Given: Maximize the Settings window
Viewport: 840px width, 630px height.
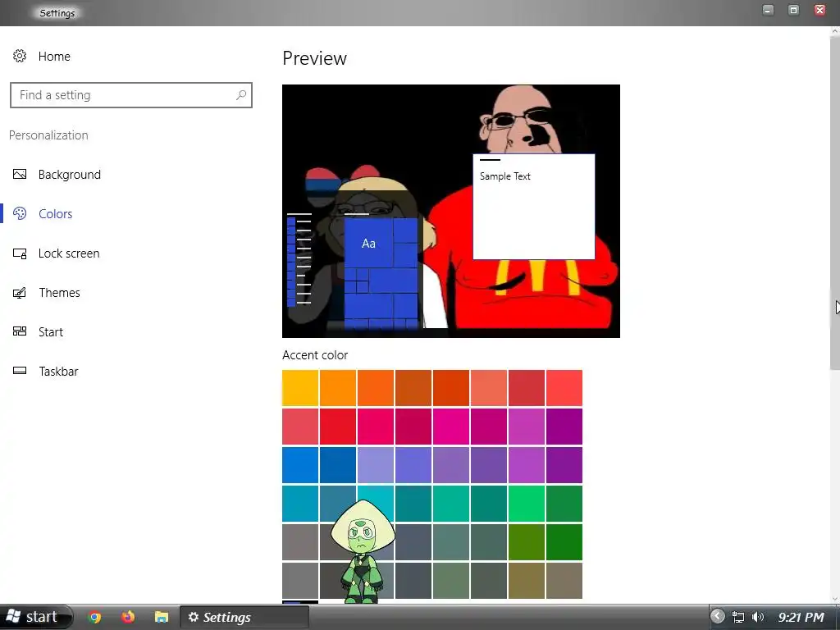Looking at the screenshot, I should coord(794,10).
